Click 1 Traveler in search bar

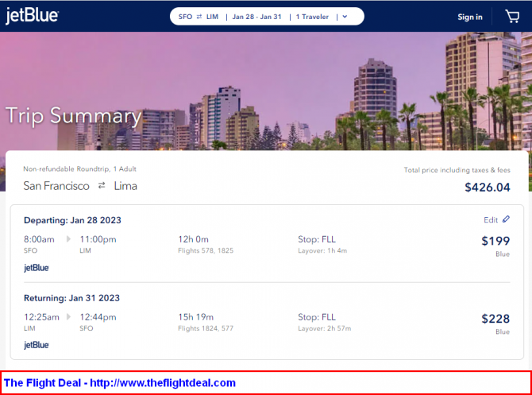coord(312,17)
